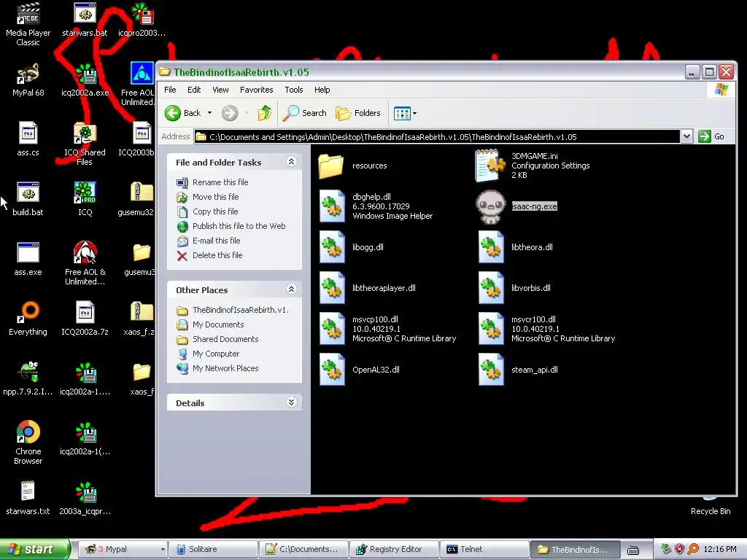The image size is (747, 560).
Task: Click the Back button
Action: pyautogui.click(x=183, y=113)
